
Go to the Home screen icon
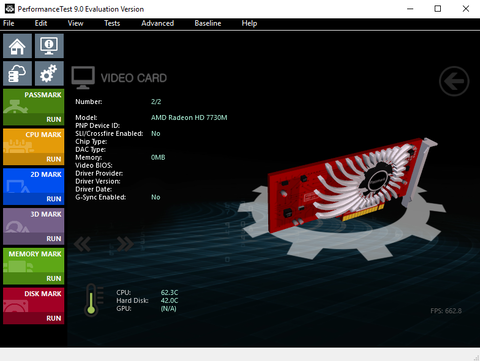pos(17,46)
